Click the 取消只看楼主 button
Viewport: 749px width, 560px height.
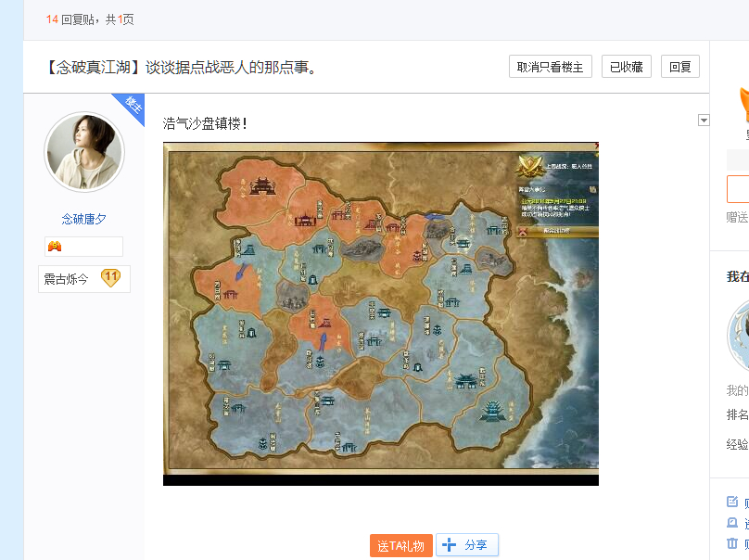click(x=551, y=67)
